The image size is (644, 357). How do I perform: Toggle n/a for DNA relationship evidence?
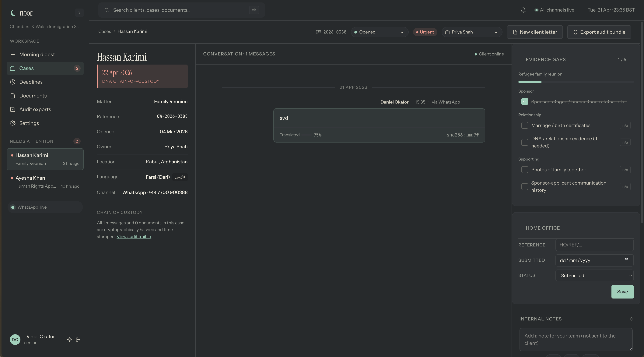[625, 142]
